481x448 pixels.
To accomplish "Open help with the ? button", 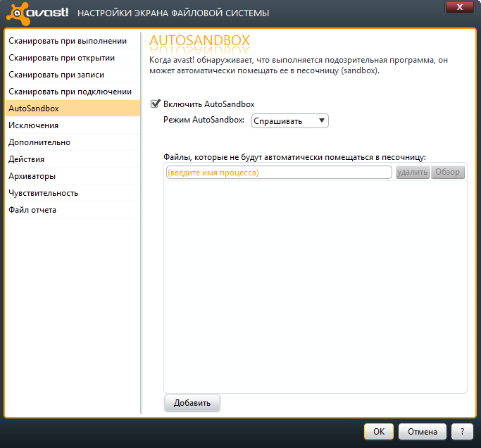I will pos(462,432).
